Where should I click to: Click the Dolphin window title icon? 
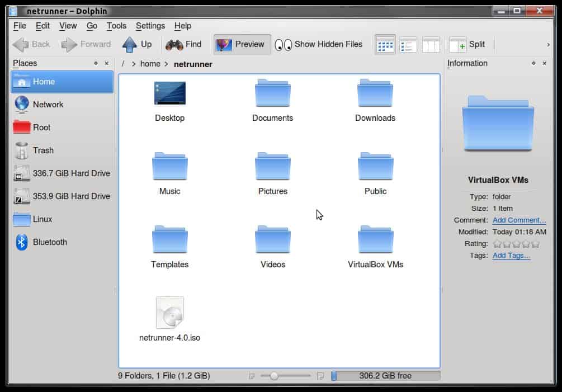13,11
